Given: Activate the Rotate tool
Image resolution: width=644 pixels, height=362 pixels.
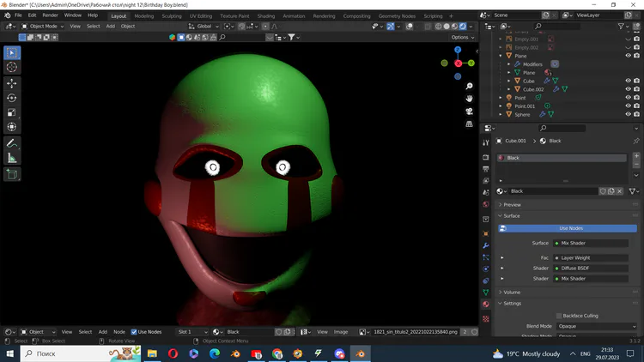Looking at the screenshot, I should pos(12,98).
